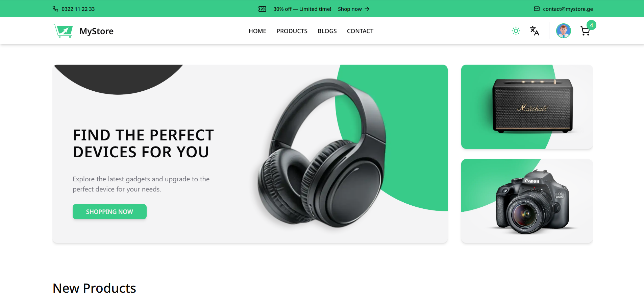Click the 0322 11 22 33 phone number
This screenshot has width=644, height=293.
78,9
